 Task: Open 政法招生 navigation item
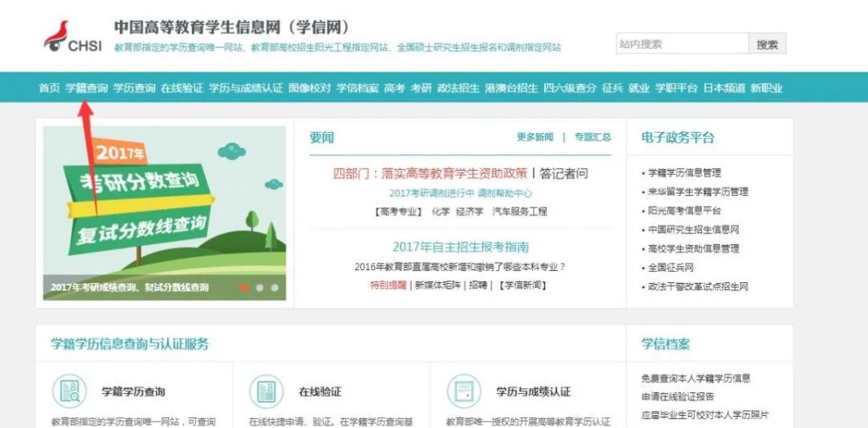tap(458, 88)
